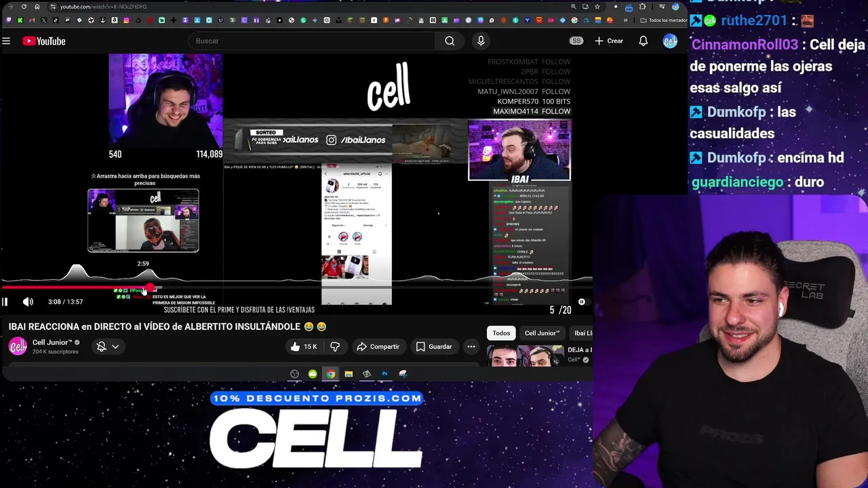Go to YouTube home via logo

44,41
